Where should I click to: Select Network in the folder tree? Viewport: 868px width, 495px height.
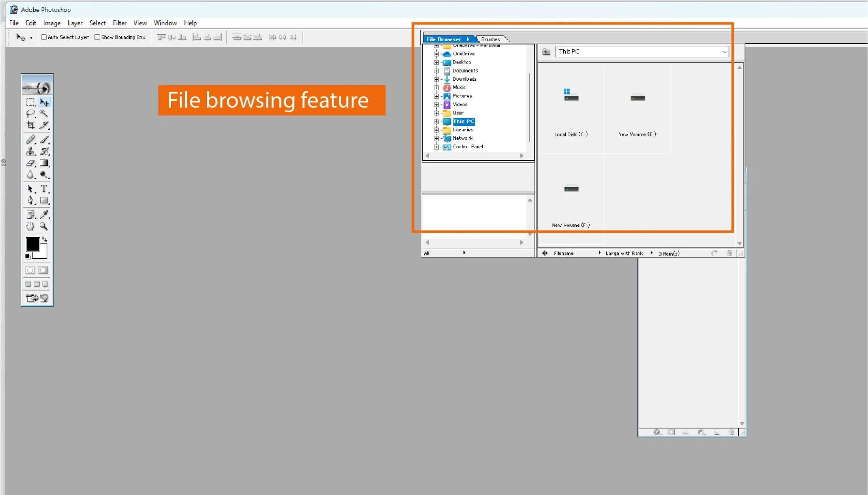click(x=462, y=138)
